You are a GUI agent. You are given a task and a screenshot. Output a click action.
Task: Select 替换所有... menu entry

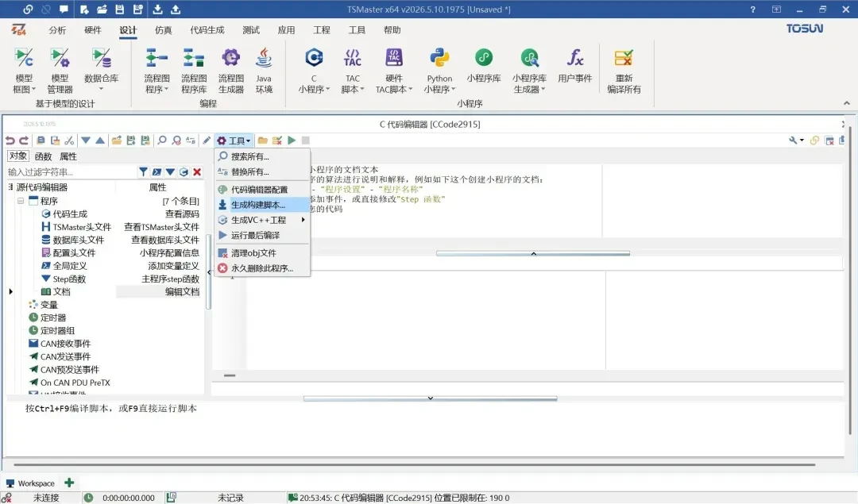262,171
